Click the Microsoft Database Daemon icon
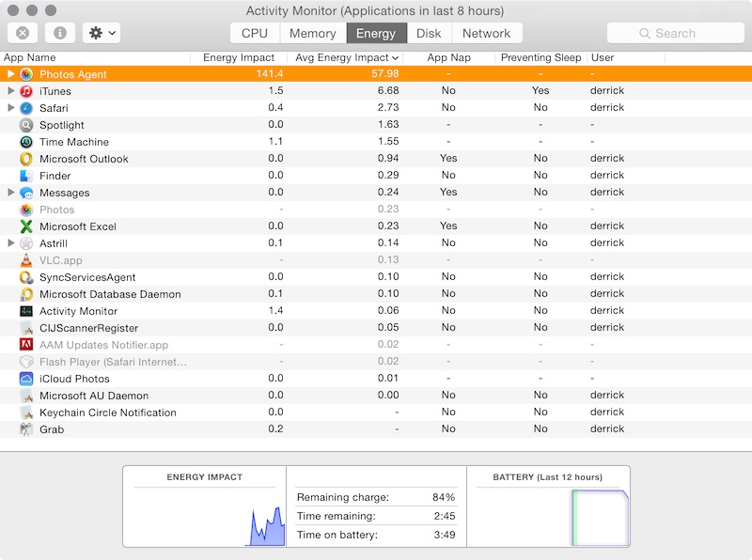 pyautogui.click(x=26, y=294)
